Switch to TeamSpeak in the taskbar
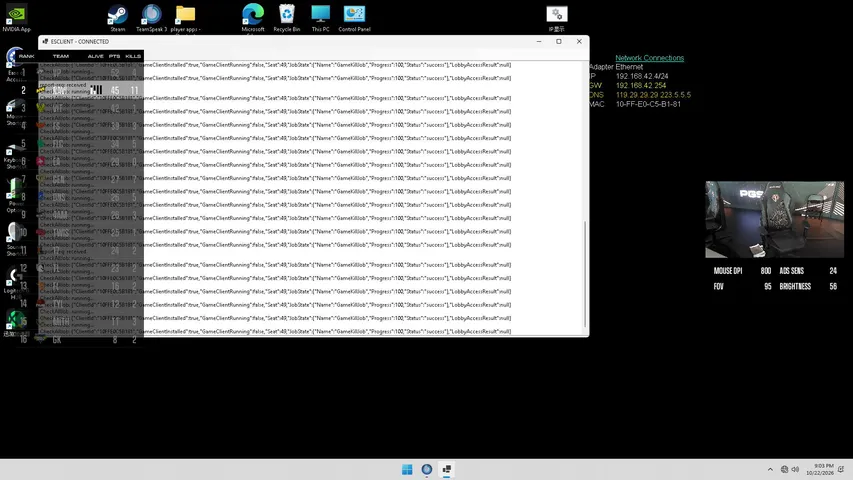Viewport: 853px width, 480px height. pos(426,469)
